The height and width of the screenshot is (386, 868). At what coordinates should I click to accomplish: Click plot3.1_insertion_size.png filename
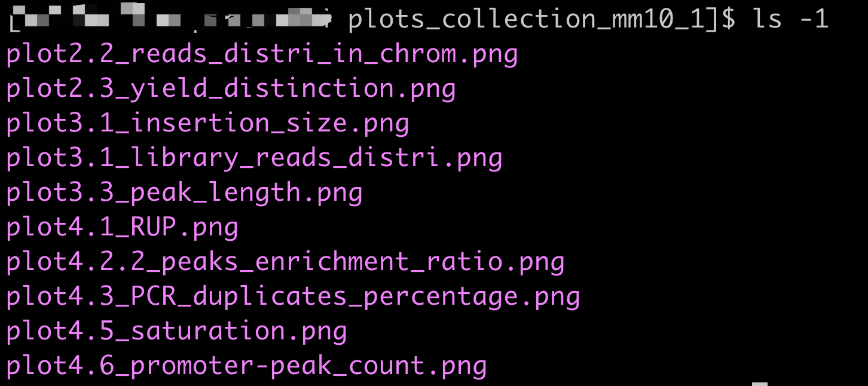point(207,124)
